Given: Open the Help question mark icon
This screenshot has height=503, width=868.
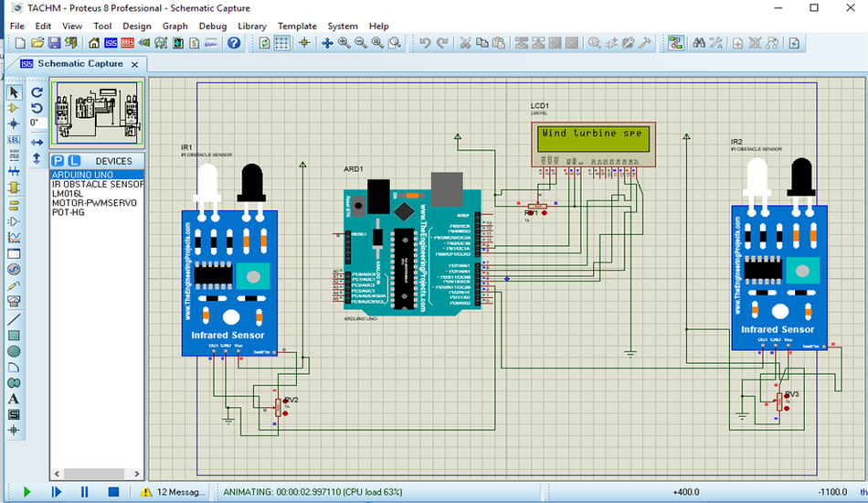Looking at the screenshot, I should (x=234, y=43).
